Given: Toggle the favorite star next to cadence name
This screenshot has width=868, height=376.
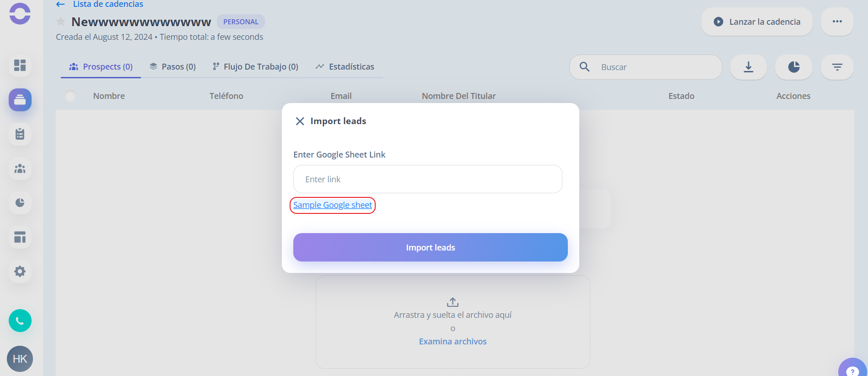Looking at the screenshot, I should coord(60,22).
